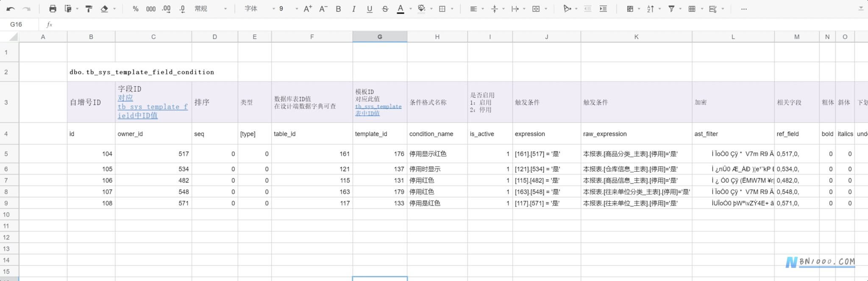The width and height of the screenshot is (868, 281).
Task: Select the format painter icon
Action: 89,9
